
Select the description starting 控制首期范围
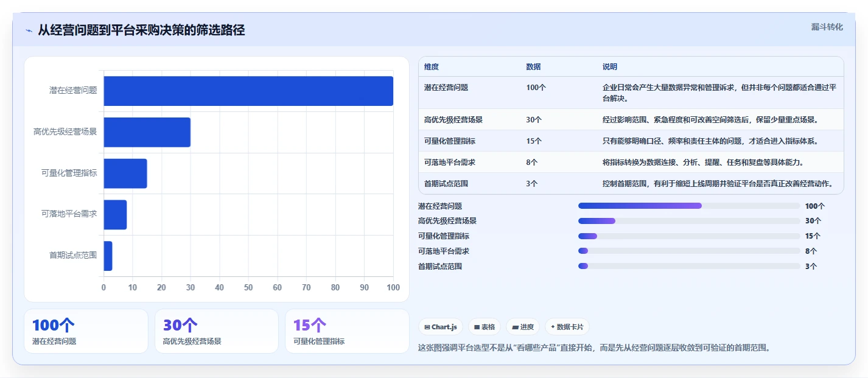[x=718, y=183]
